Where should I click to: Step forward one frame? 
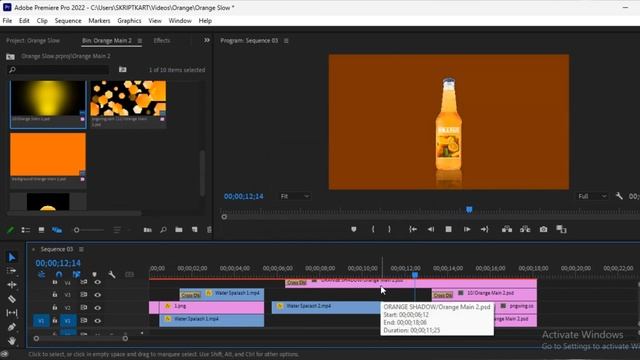tap(467, 229)
